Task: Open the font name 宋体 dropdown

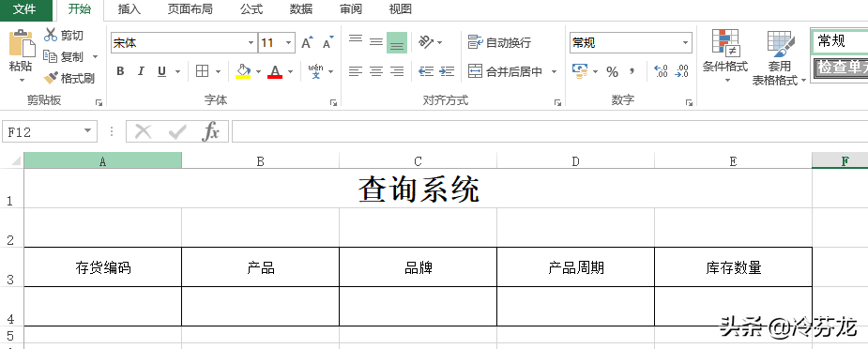Action: [251, 43]
